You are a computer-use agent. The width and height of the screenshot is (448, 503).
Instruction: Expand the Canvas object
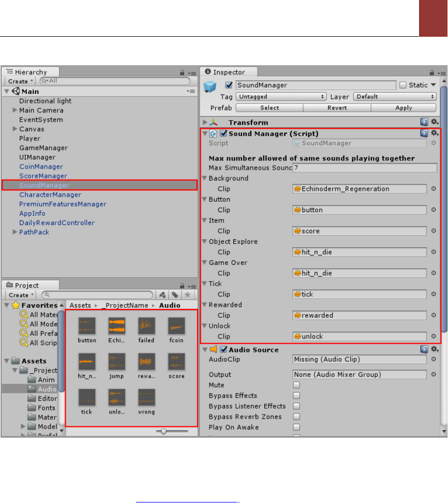coord(15,129)
